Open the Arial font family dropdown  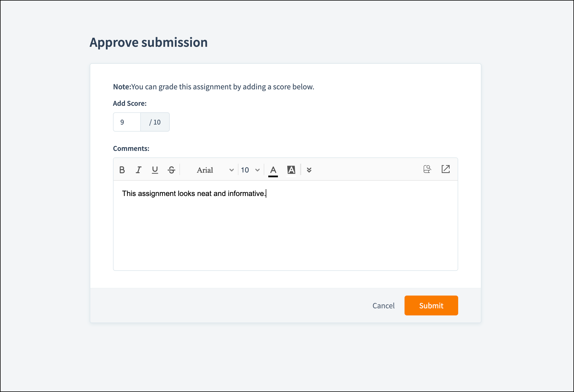coord(215,170)
